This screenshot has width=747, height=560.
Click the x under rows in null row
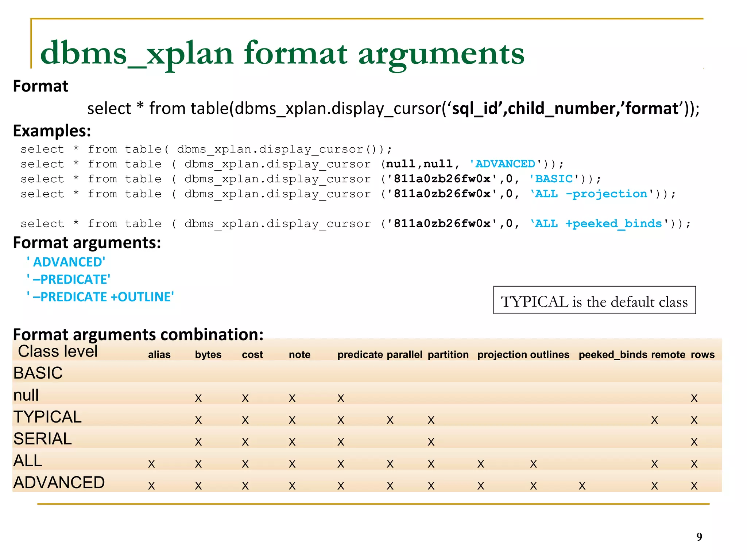(694, 398)
